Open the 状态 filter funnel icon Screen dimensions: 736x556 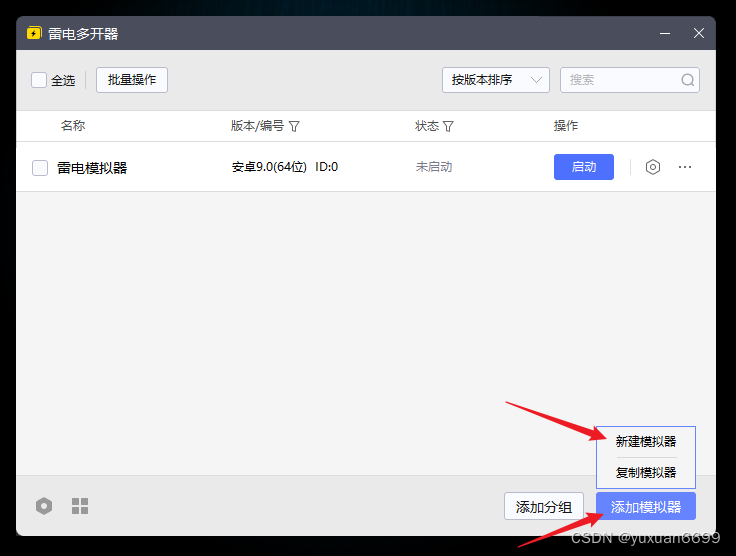[x=448, y=126]
